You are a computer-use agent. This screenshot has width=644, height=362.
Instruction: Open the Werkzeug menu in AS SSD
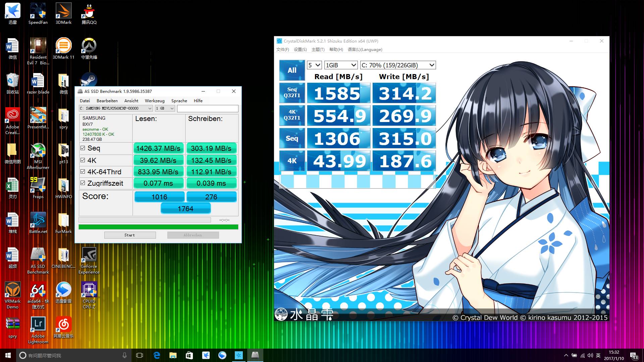click(x=155, y=101)
